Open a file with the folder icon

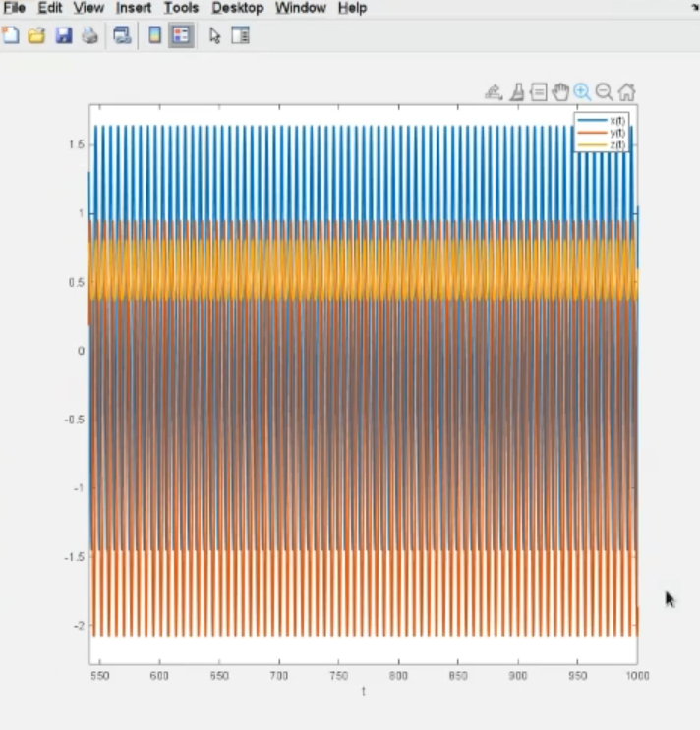tap(36, 36)
